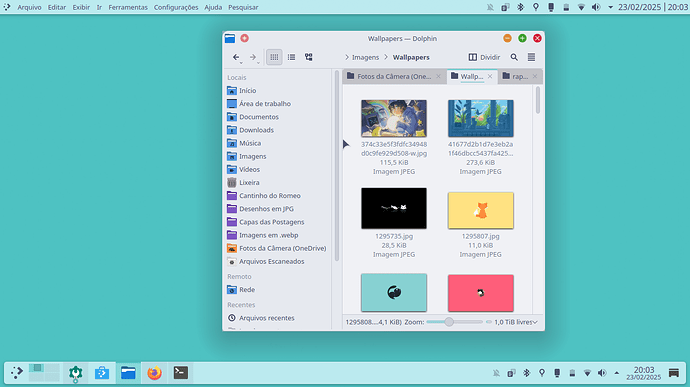The width and height of the screenshot is (690, 387).
Task: Click the Imagens breadcrumb
Action: tap(365, 57)
